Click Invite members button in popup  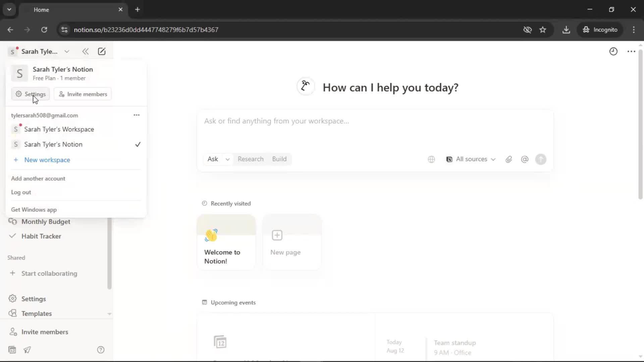coord(83,94)
